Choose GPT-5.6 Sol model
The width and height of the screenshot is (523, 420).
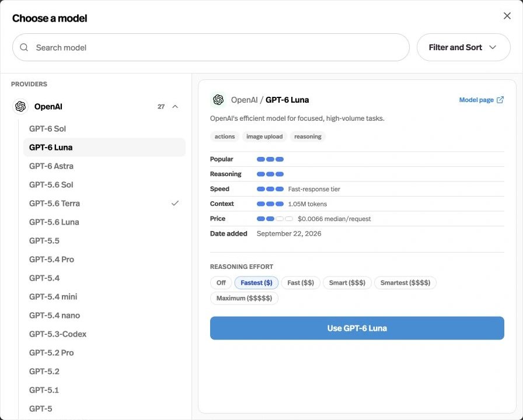[104, 185]
